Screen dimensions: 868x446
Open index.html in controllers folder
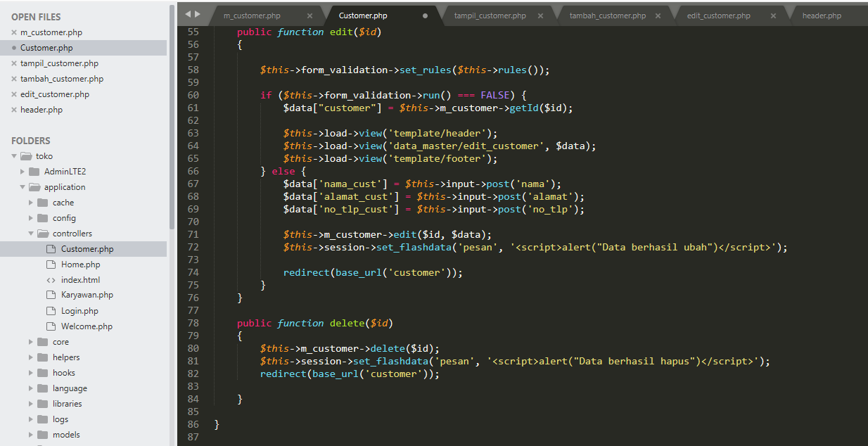81,280
